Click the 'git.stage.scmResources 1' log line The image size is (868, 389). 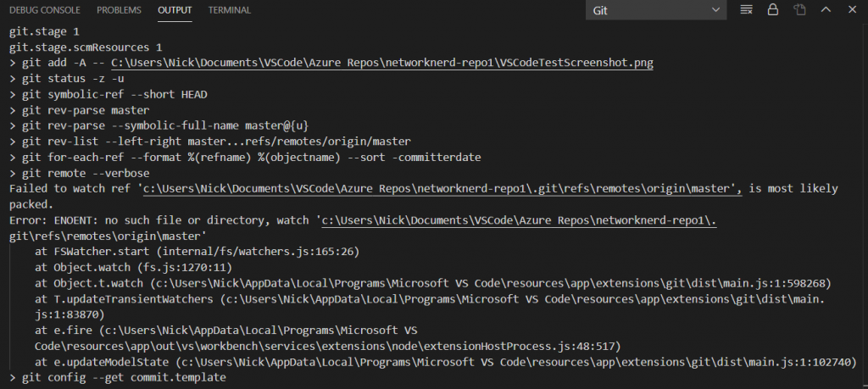(86, 47)
